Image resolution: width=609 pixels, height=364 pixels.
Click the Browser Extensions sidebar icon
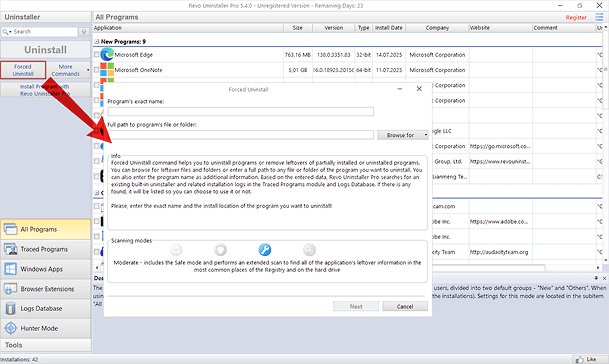tap(10, 289)
